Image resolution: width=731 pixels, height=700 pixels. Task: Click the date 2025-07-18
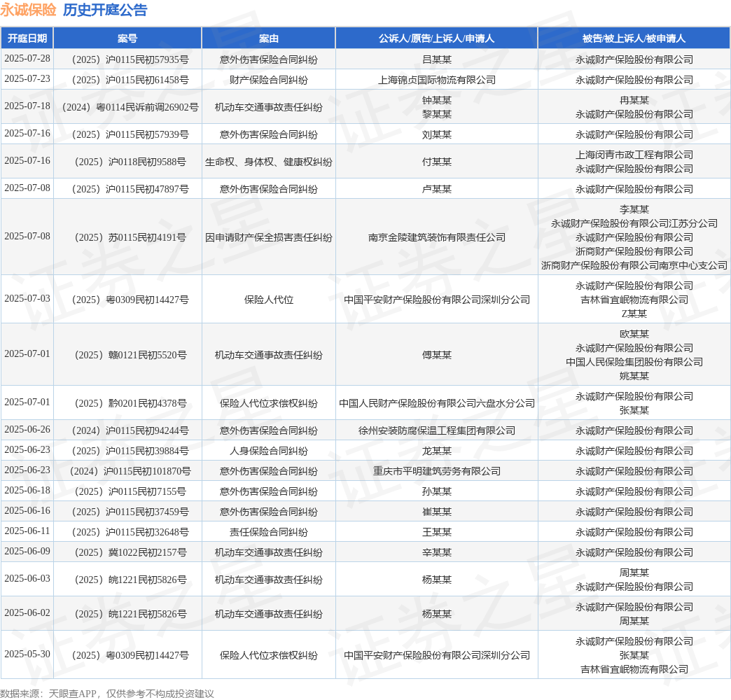click(x=27, y=106)
